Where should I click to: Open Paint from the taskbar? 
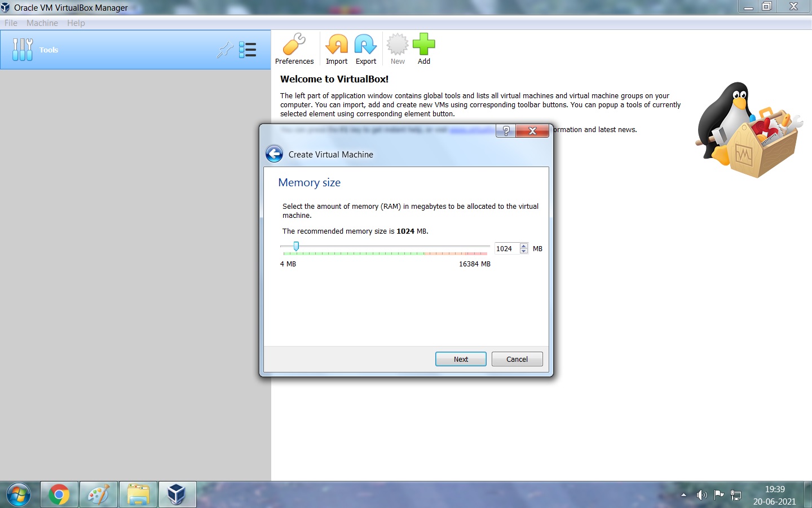click(x=99, y=495)
